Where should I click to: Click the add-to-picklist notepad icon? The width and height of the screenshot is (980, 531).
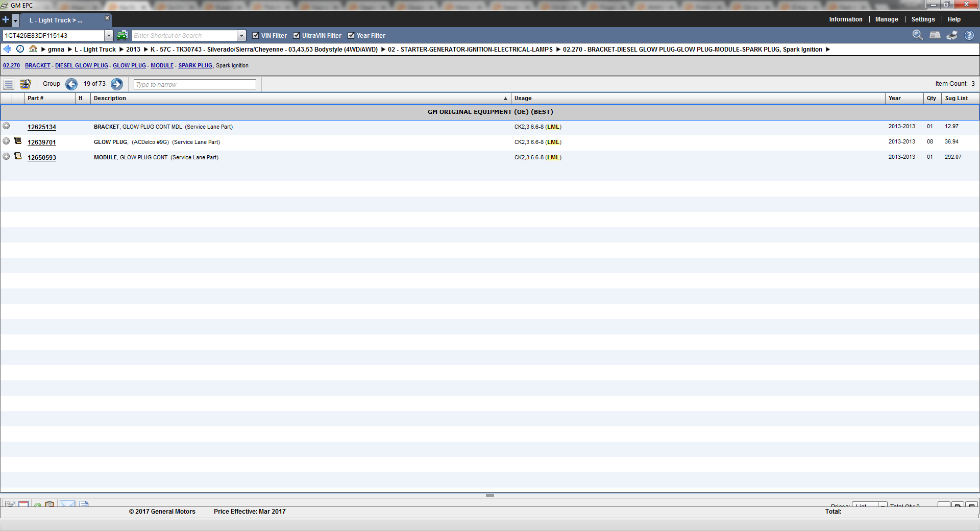pos(25,84)
